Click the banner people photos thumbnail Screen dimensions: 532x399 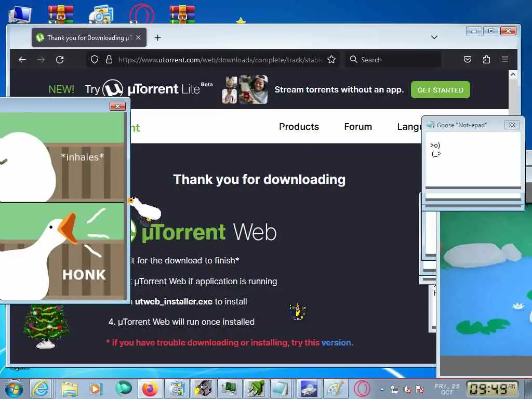(245, 89)
